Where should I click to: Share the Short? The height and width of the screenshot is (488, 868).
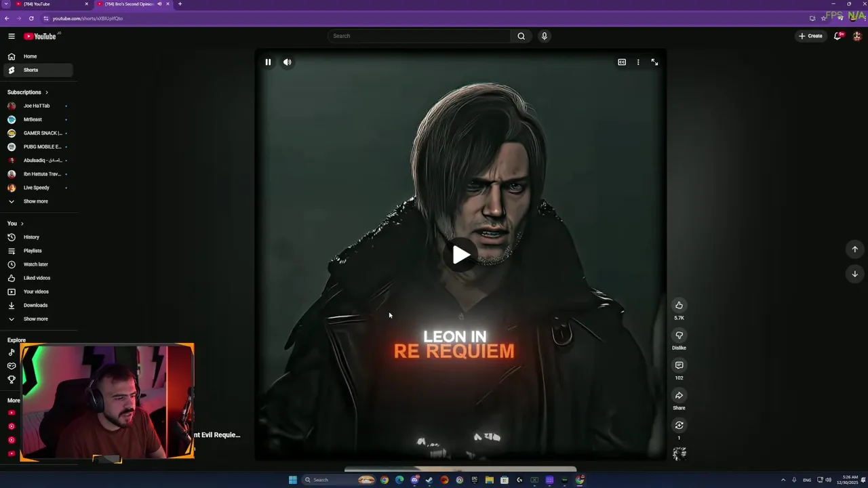[679, 395]
